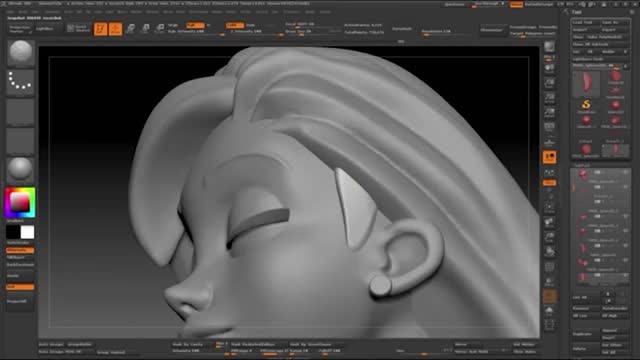The height and width of the screenshot is (360, 640).
Task: Open the Dots stroke type selector
Action: point(20,82)
